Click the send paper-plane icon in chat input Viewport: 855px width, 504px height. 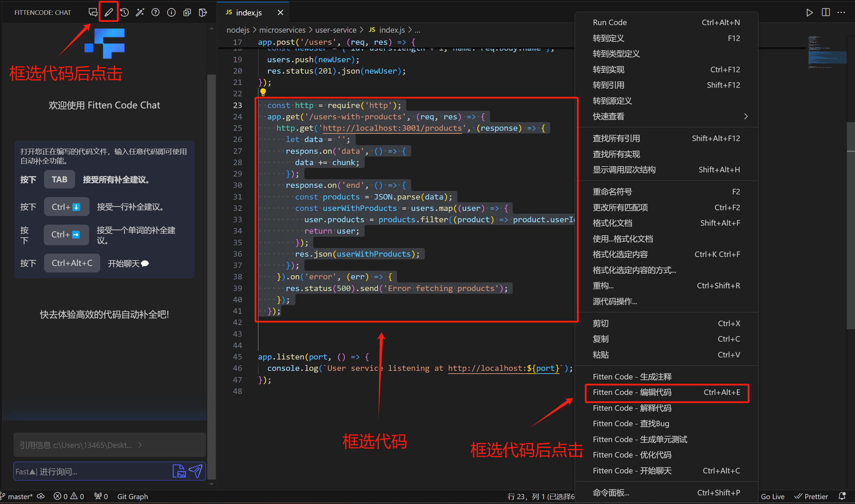coord(196,471)
